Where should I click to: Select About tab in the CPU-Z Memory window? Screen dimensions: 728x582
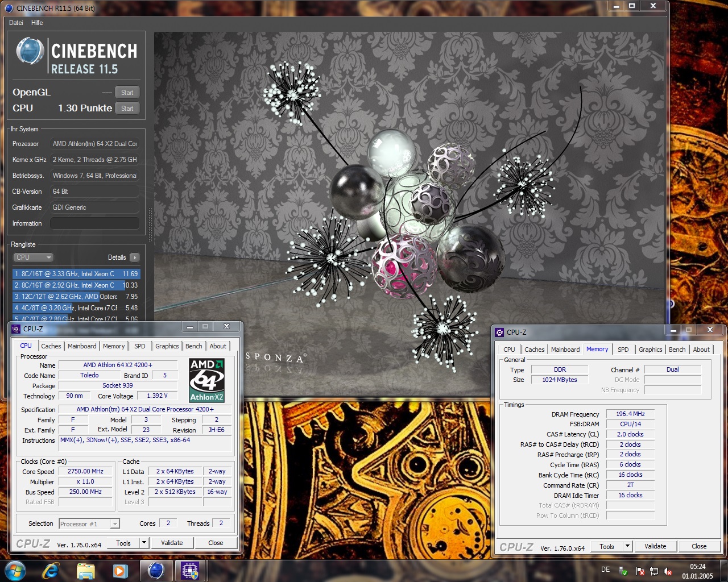pyautogui.click(x=701, y=350)
